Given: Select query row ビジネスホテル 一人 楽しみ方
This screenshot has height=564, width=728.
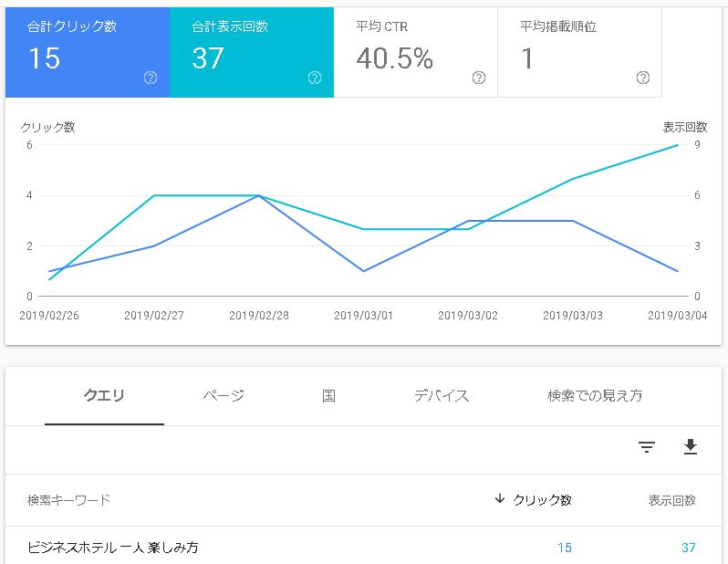Looking at the screenshot, I should 363,548.
